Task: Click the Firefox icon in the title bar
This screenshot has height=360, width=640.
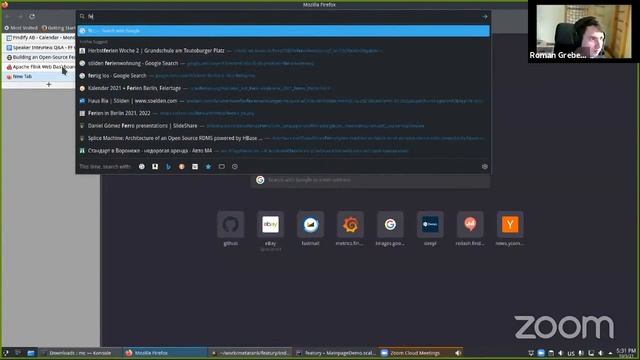Action: 5,4
